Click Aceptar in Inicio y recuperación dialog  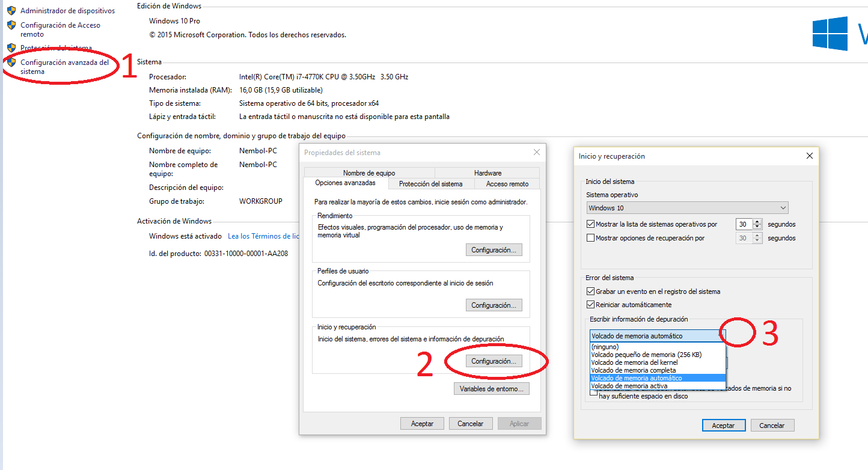pyautogui.click(x=724, y=425)
